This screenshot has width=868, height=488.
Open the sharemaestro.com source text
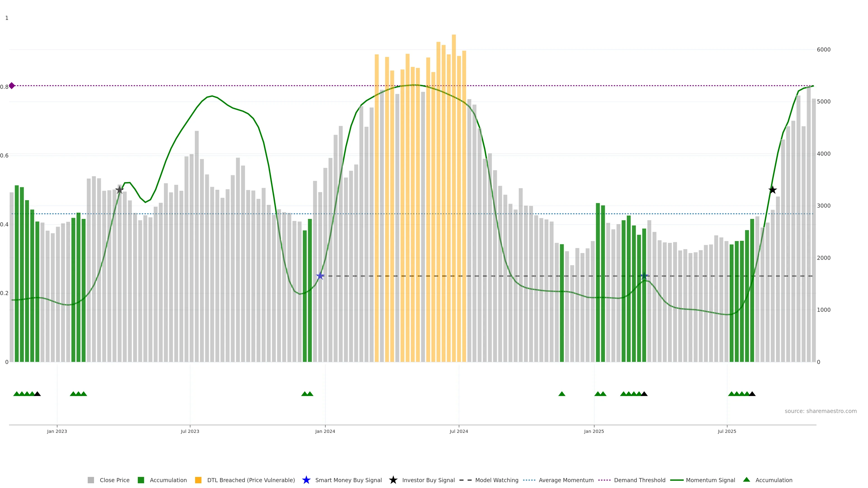point(821,411)
